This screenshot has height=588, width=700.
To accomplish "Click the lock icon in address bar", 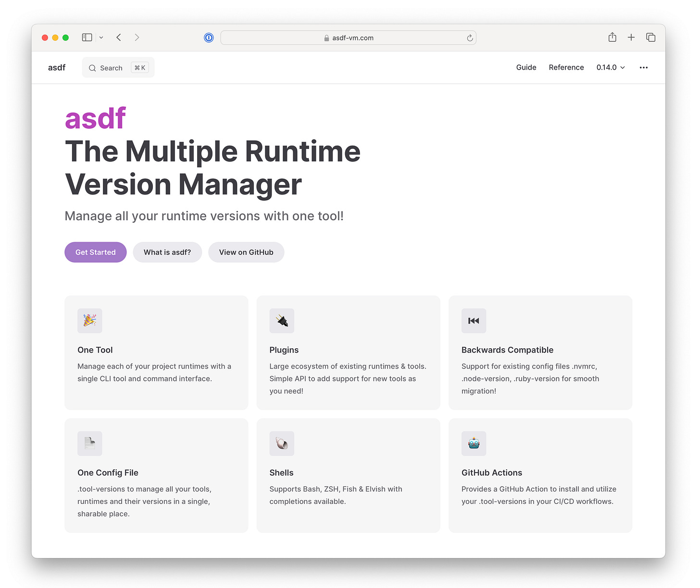I will click(x=326, y=38).
